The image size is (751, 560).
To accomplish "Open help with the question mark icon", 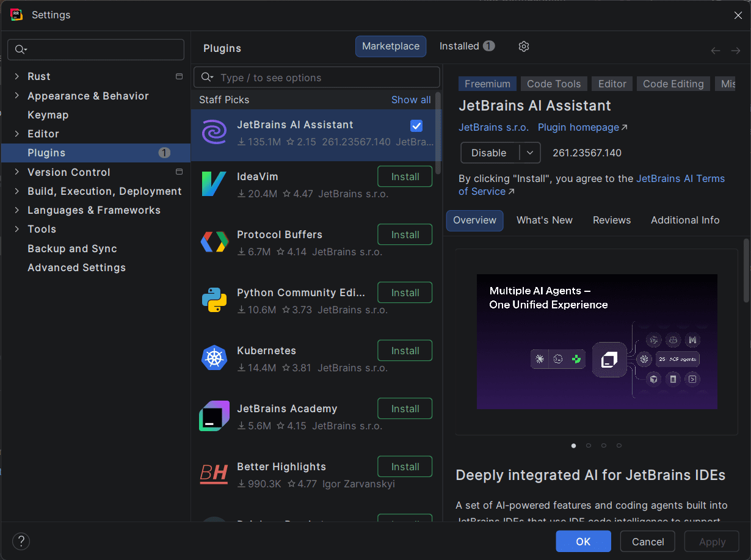I will click(21, 541).
